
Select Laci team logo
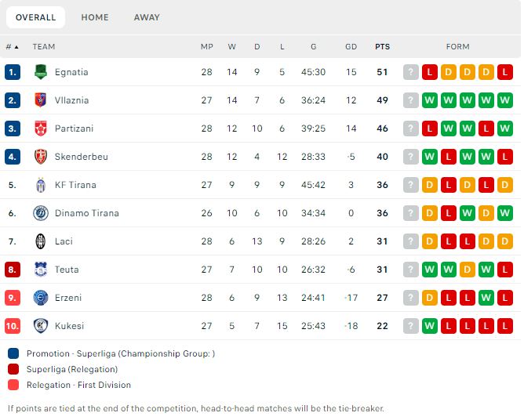41,241
